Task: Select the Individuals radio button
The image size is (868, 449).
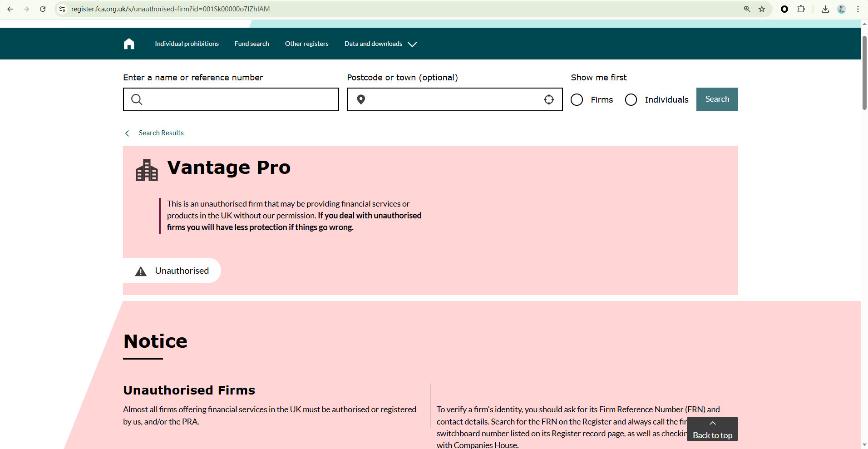Action: tap(631, 100)
